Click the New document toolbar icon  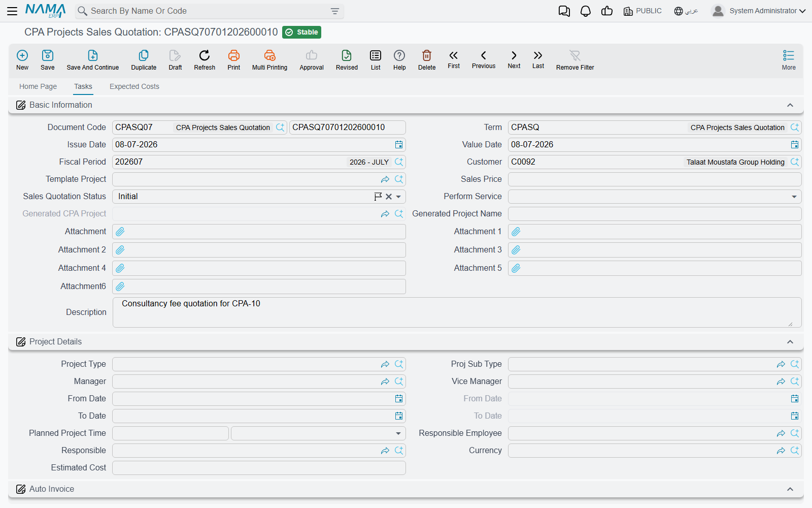(22, 59)
